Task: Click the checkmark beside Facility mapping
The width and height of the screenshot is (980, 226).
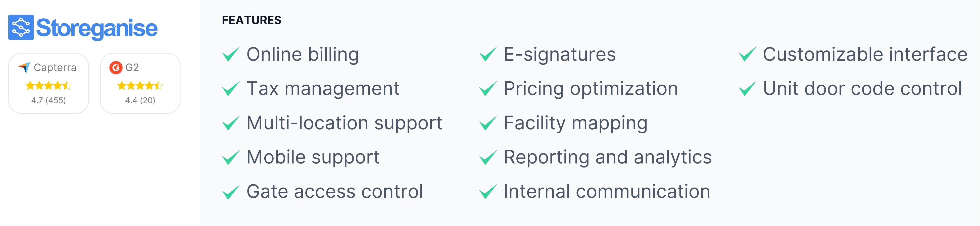Action: coord(488,123)
